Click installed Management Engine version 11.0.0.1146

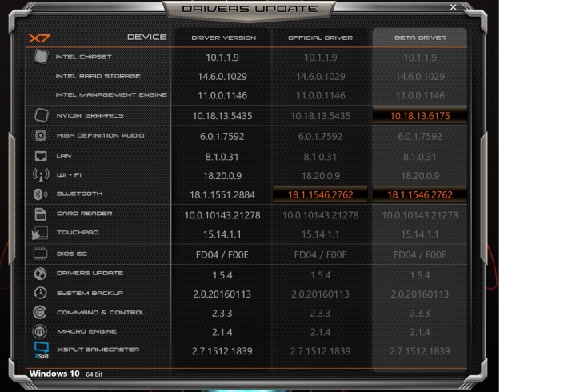222,96
